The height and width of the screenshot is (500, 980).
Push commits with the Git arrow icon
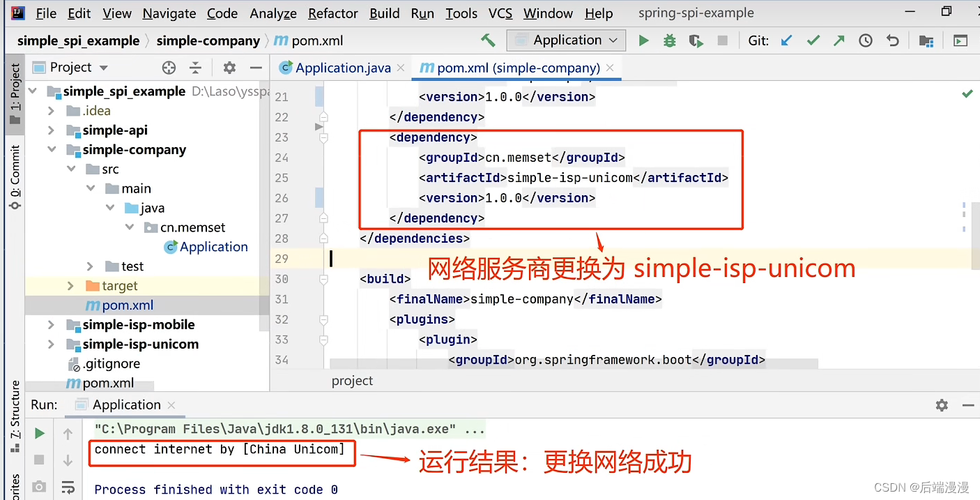pos(839,40)
